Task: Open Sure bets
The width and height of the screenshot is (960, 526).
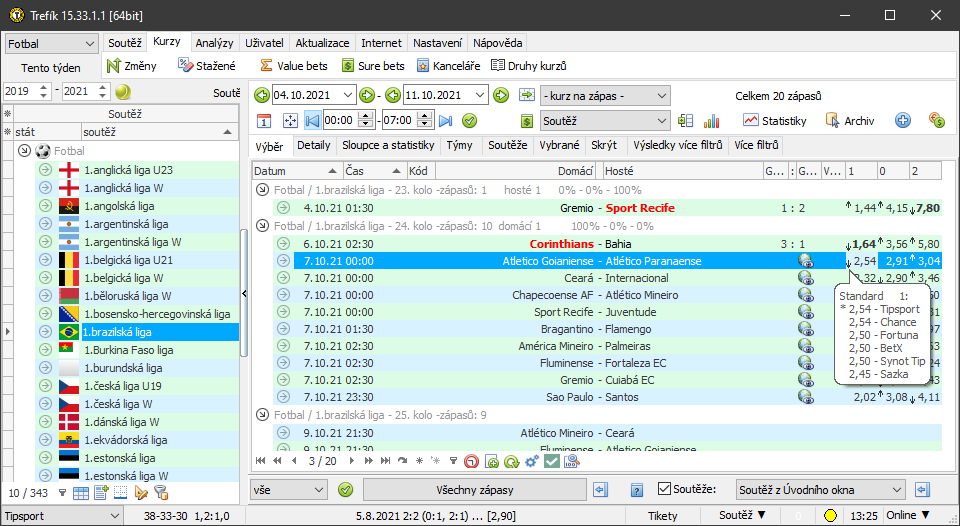Action: point(373,66)
